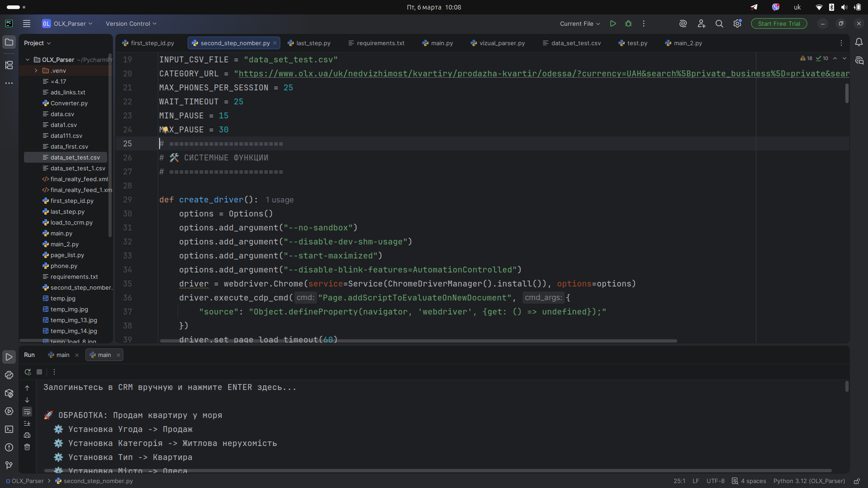This screenshot has height=488, width=868.
Task: Toggle soft-wrap in the run console
Action: 27,412
